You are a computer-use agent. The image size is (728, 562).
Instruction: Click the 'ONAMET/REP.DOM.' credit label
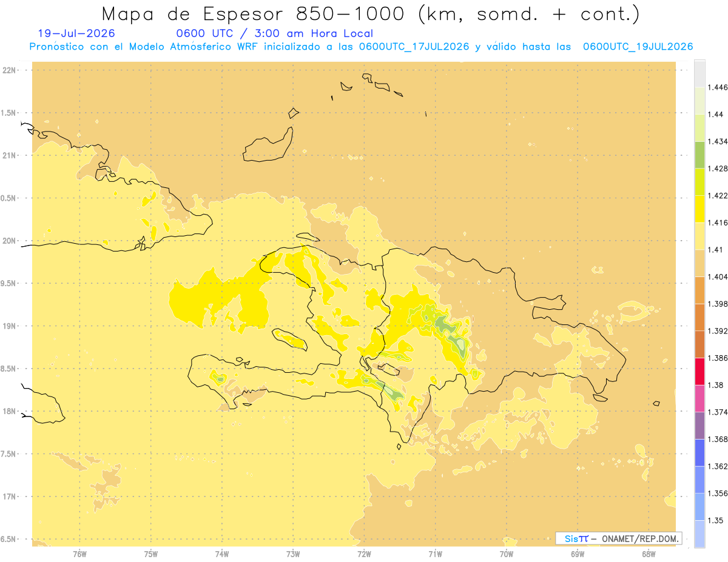coord(641,539)
